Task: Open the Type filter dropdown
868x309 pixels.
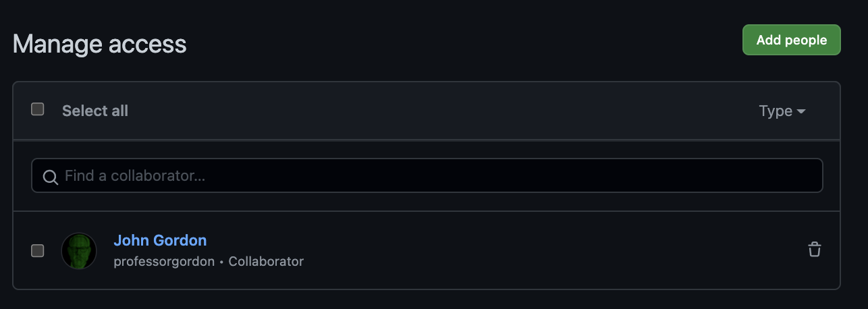Action: pyautogui.click(x=782, y=111)
